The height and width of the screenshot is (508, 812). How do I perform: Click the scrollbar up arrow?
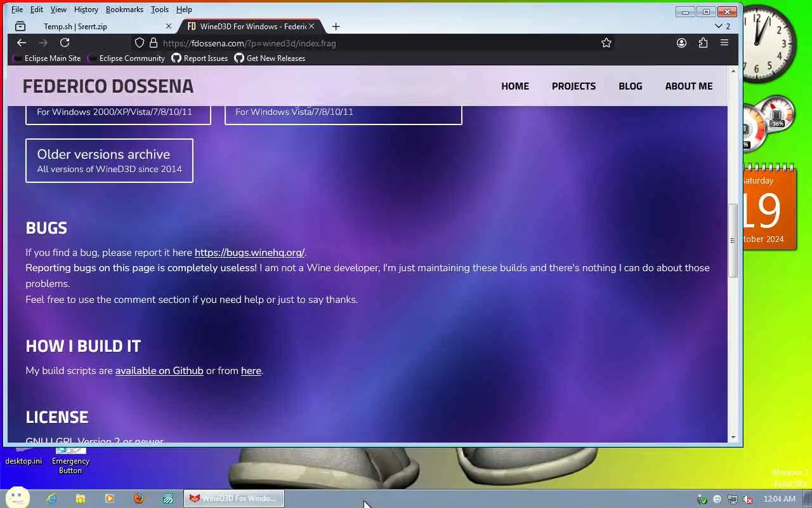pos(733,70)
